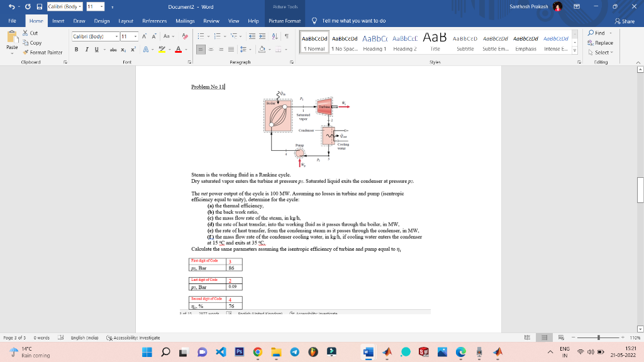Image resolution: width=644 pixels, height=362 pixels.
Task: Select the subscript icon
Action: pyautogui.click(x=123, y=49)
